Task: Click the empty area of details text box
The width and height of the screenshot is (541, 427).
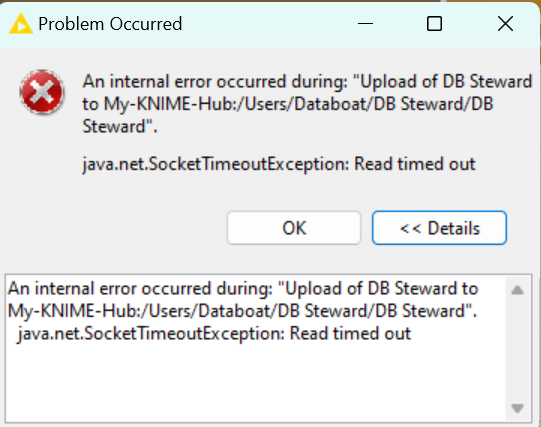Action: tap(255, 381)
